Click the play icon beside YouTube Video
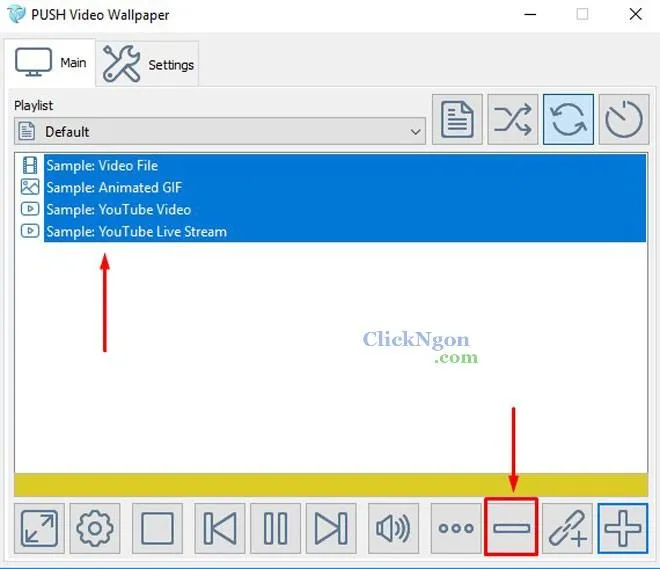 pyautogui.click(x=30, y=209)
